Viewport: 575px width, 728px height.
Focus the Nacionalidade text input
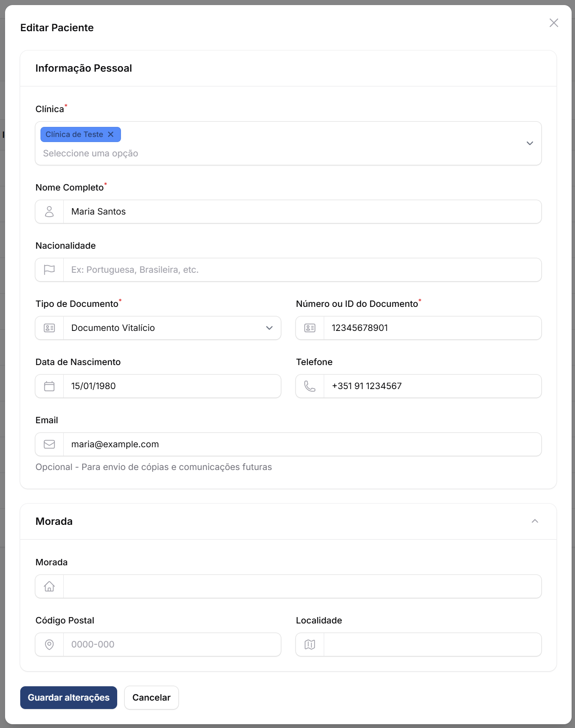point(302,270)
